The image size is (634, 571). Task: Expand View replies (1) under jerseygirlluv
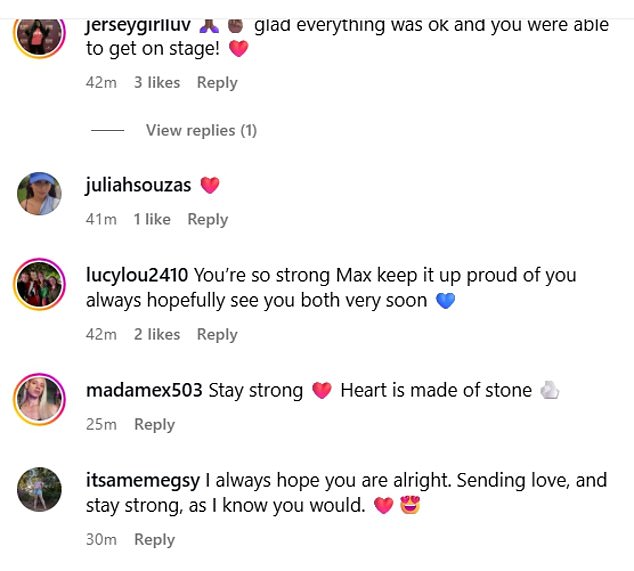click(201, 130)
